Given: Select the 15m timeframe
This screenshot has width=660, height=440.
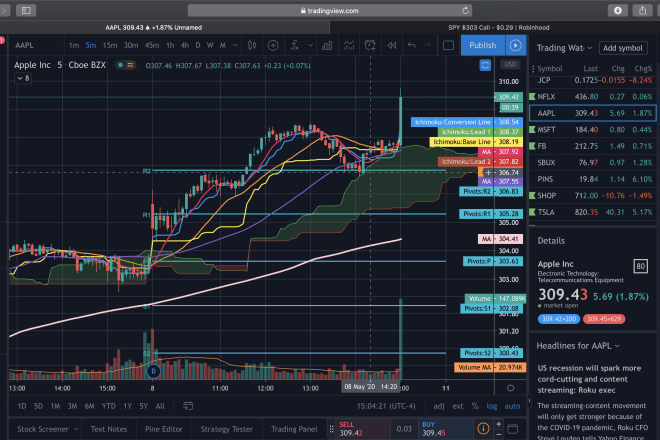Looking at the screenshot, I should point(110,45).
